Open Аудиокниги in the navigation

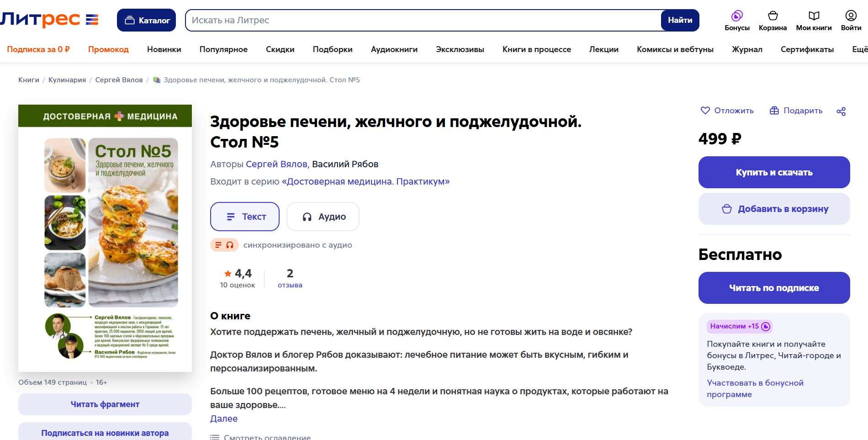(394, 49)
